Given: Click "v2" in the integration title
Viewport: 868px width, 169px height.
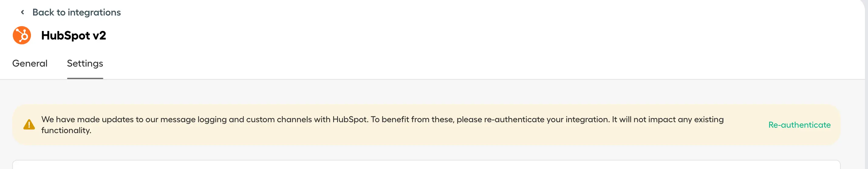Looking at the screenshot, I should 99,36.
